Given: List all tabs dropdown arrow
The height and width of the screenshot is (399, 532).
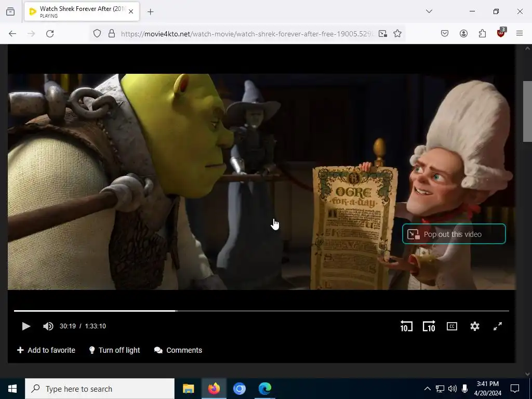Looking at the screenshot, I should 429,11.
